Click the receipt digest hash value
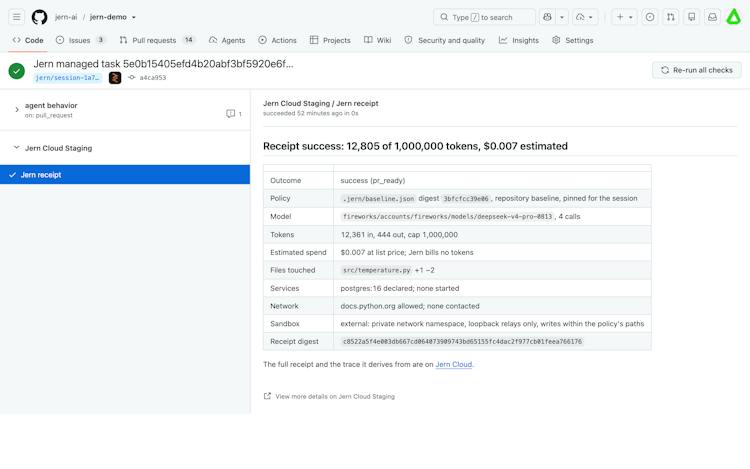The height and width of the screenshot is (469, 750). pyautogui.click(x=462, y=341)
